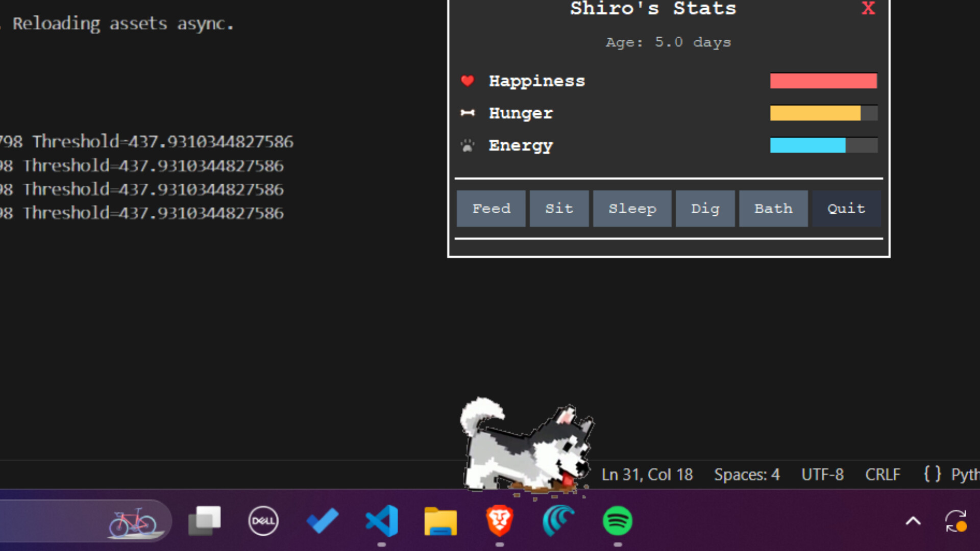This screenshot has height=551, width=980.
Task: Open File Explorer from the taskbar
Action: click(440, 521)
